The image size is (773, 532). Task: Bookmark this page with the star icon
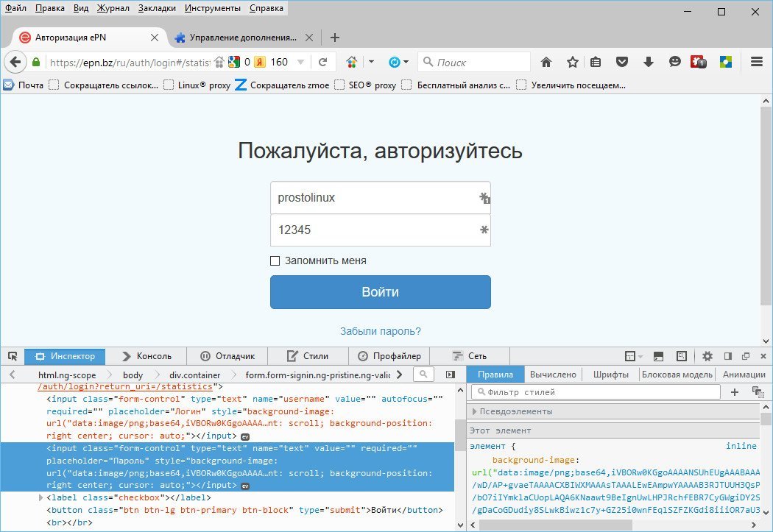pos(572,63)
